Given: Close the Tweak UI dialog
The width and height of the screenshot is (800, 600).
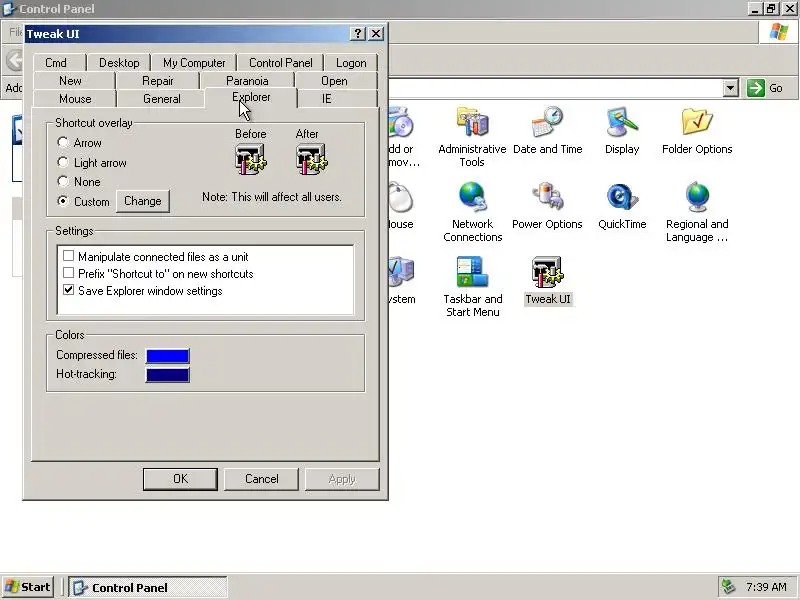Looking at the screenshot, I should coord(376,34).
